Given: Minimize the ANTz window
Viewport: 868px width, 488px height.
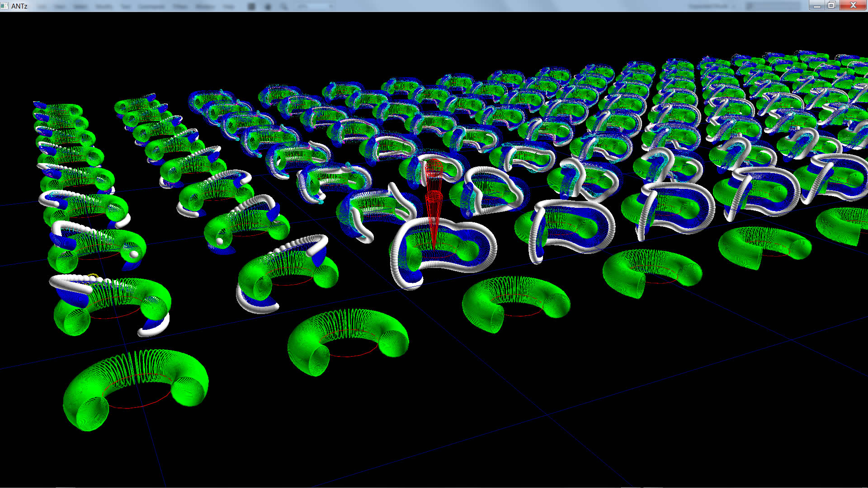Looking at the screenshot, I should (817, 5).
